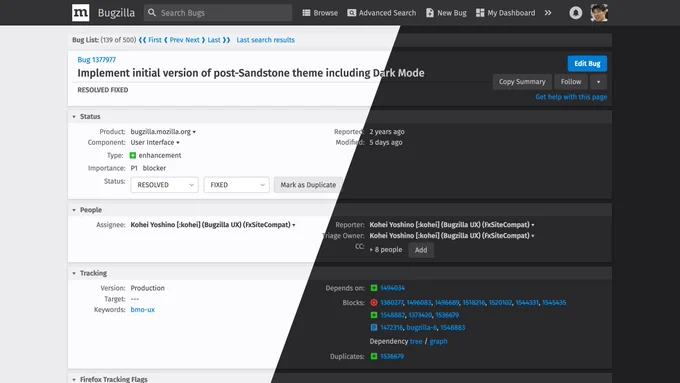Open the bmo-ux keyword link
This screenshot has height=383, width=680.
pyautogui.click(x=143, y=310)
